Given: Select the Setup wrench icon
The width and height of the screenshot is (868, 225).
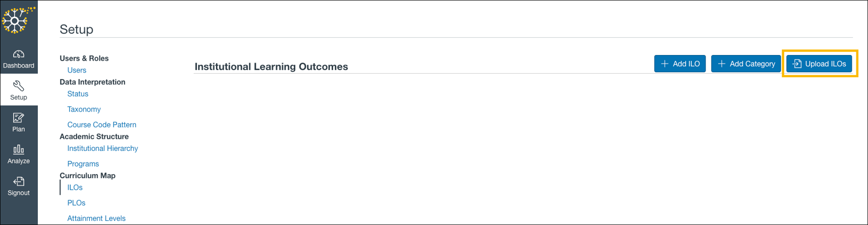Looking at the screenshot, I should [19, 86].
